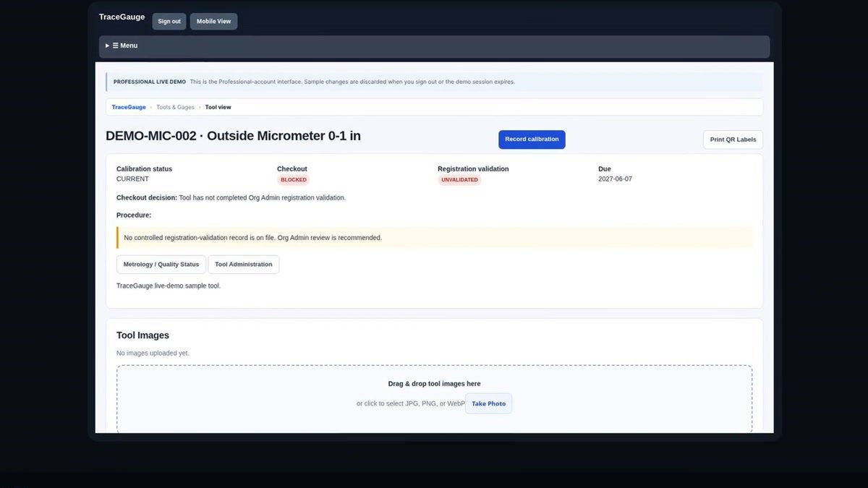Click the TraceGauge logo in header

[x=122, y=17]
